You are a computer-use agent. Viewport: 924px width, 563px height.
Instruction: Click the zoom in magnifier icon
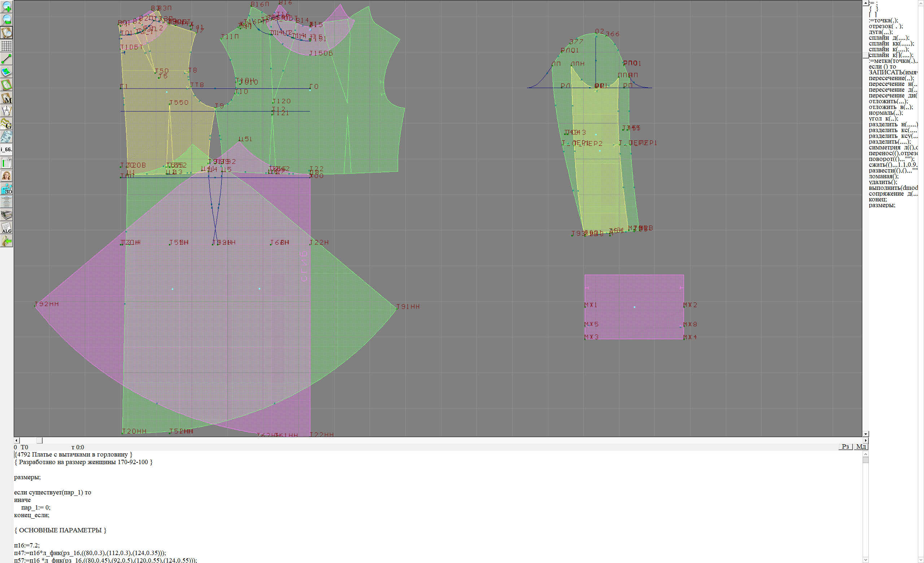(6, 7)
